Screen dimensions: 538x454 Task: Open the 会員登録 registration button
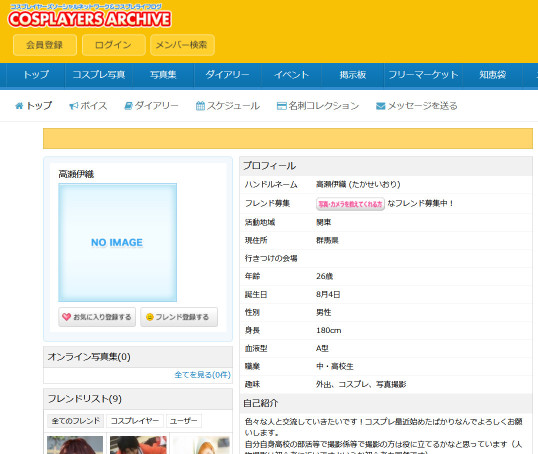click(x=45, y=45)
